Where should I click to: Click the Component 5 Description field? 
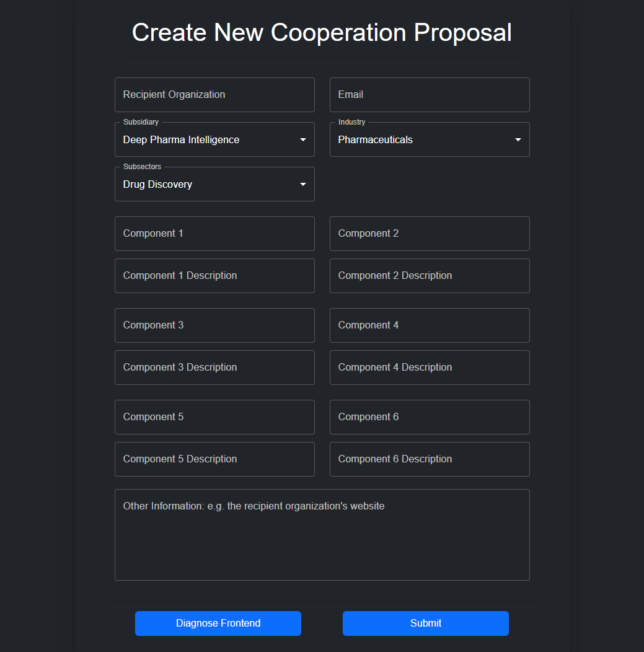click(x=214, y=459)
